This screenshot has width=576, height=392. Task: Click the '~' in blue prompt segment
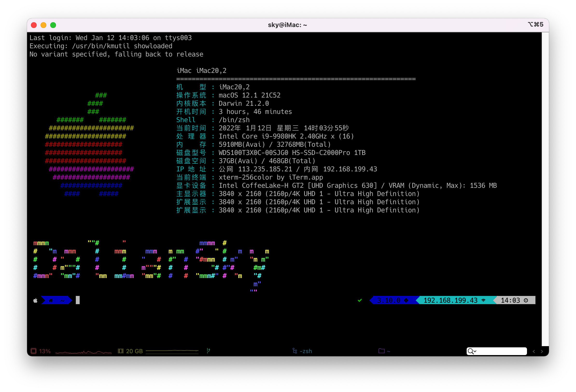point(62,300)
